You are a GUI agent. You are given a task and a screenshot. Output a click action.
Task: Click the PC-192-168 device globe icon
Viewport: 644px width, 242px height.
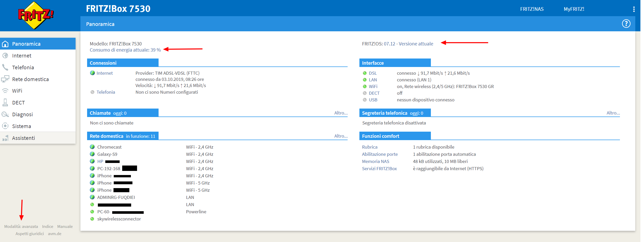coord(92,169)
